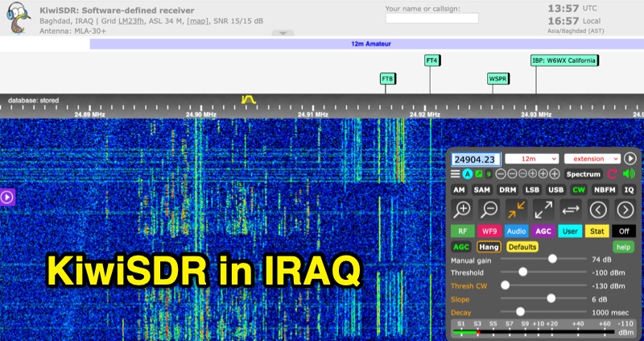Zoom in with magnifier plus icon
The image size is (644, 341).
click(461, 210)
